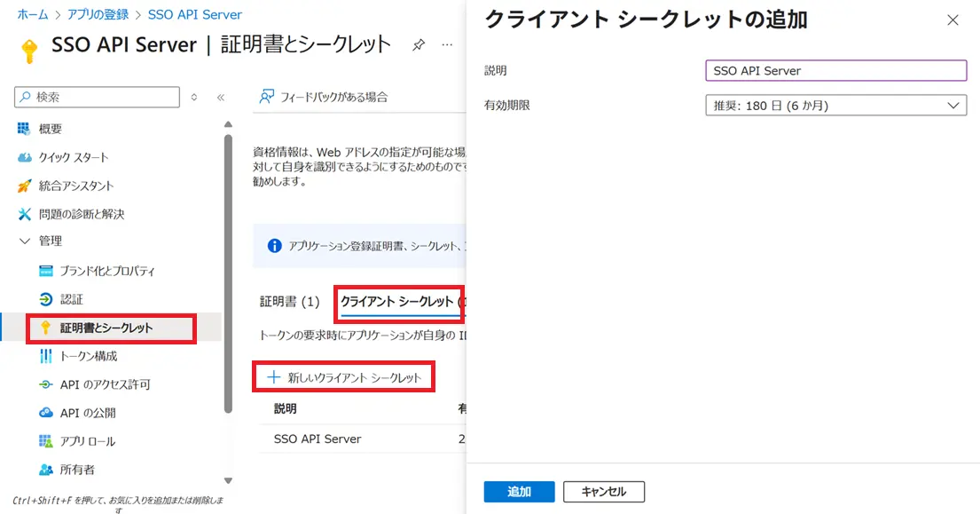Click the トークン構成 bars icon
Screen dimensions: 980x514
[45, 356]
